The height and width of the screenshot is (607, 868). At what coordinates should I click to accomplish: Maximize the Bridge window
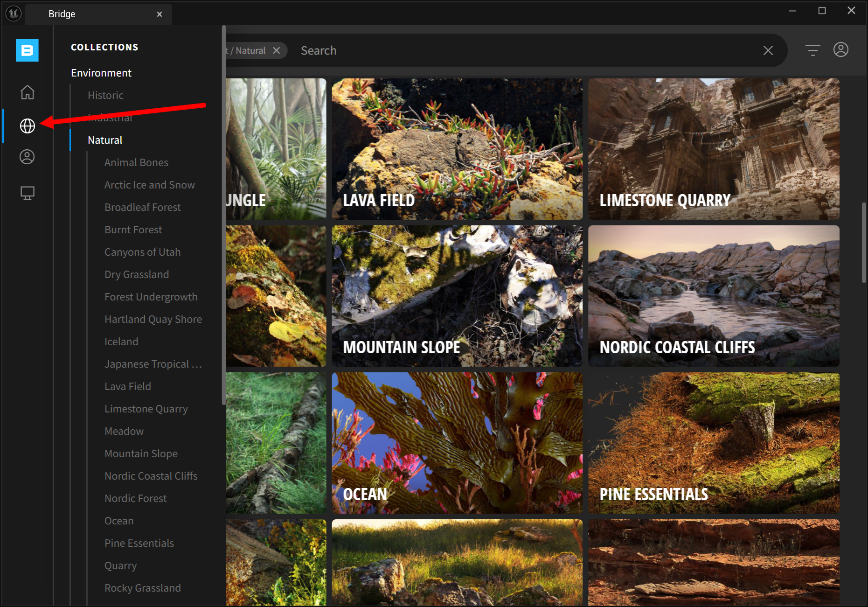pyautogui.click(x=822, y=11)
